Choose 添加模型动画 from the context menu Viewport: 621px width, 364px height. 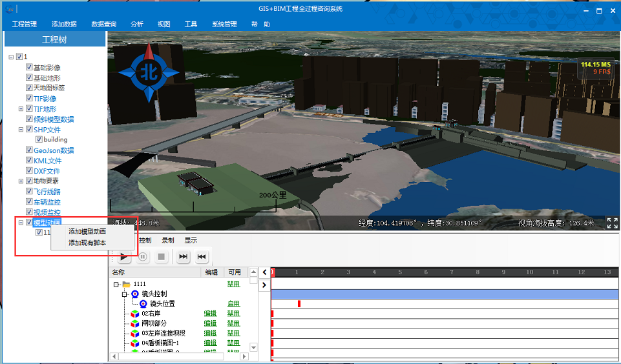point(87,231)
